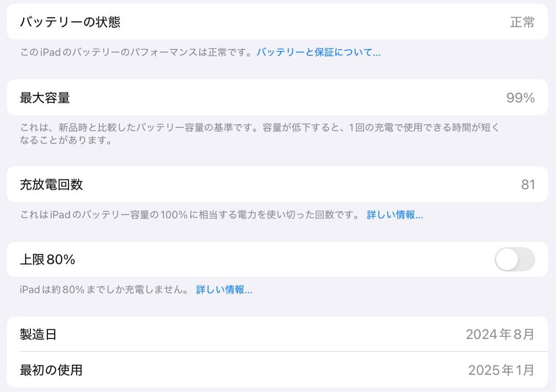Image resolution: width=556 pixels, height=392 pixels.
Task: Tap the 製造日 row
Action: pos(206,334)
